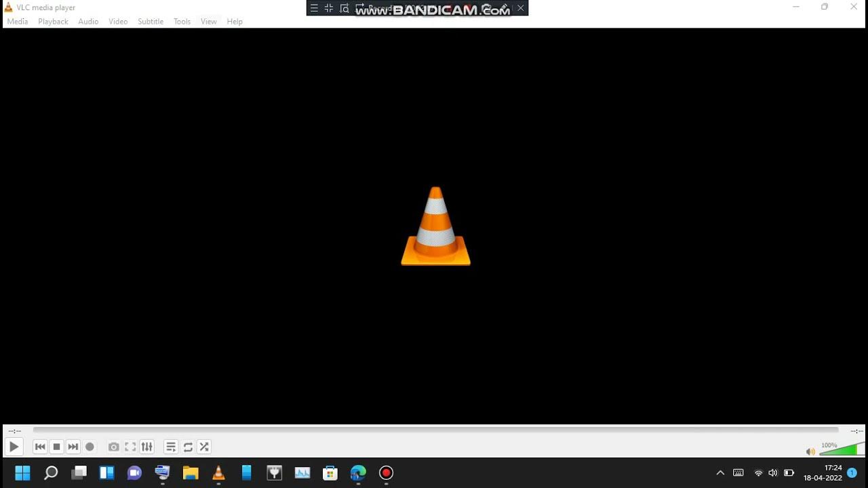Screen dimensions: 868x488
Task: Start playback with the Play button
Action: click(14, 447)
